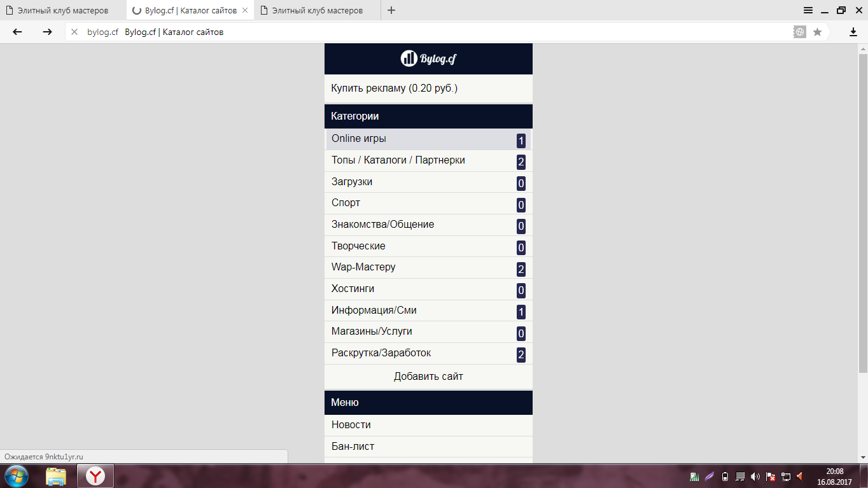The image size is (868, 488).
Task: Open Online игры category
Action: (359, 139)
